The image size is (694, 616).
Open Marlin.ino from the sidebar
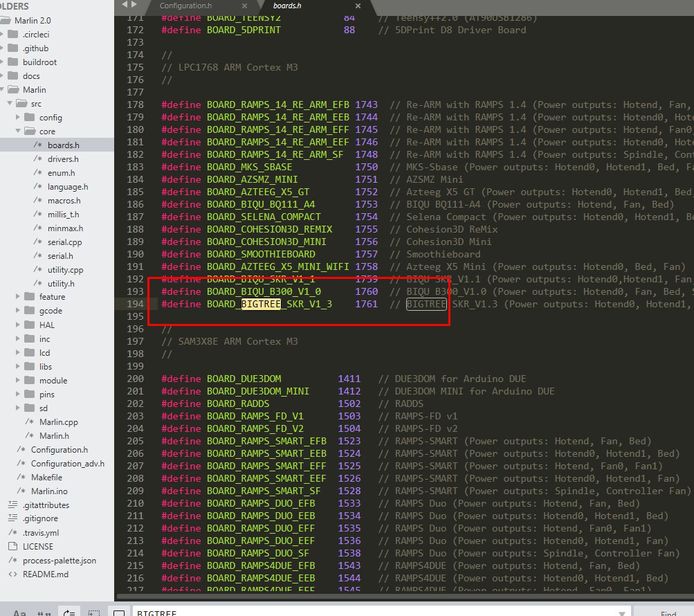click(49, 491)
